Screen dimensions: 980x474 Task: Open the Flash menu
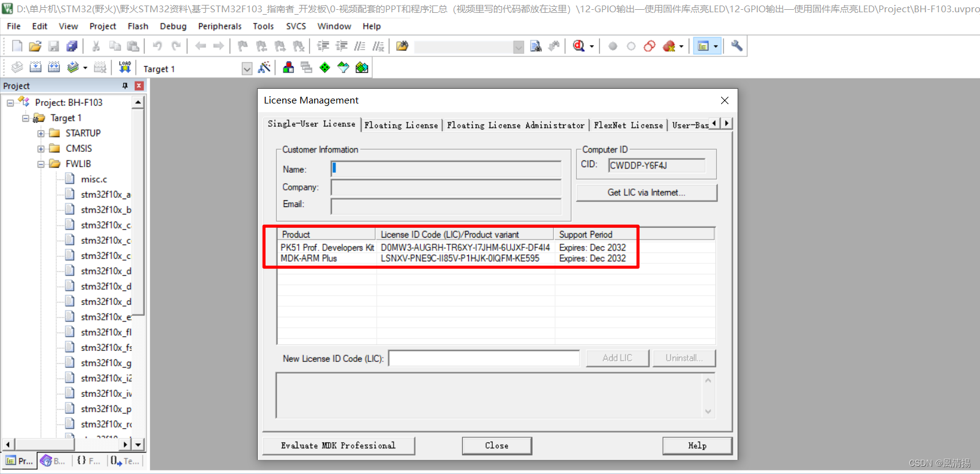click(x=138, y=26)
